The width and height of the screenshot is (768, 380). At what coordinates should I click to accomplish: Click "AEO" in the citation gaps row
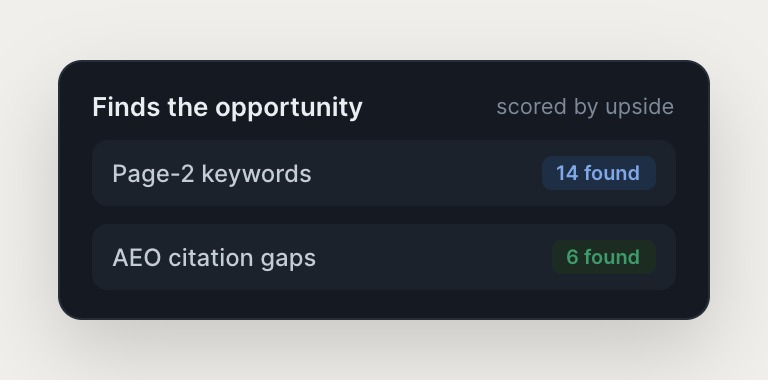coord(137,258)
